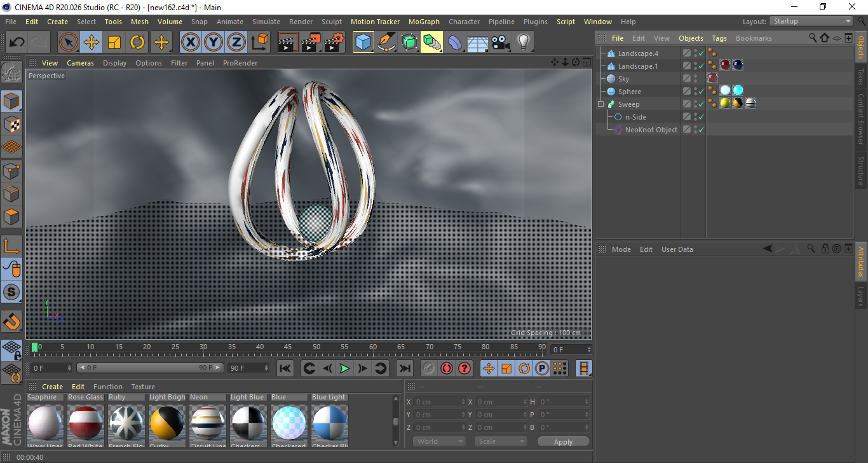Viewport: 868px width, 463px height.
Task: Click the X position input field
Action: 439,402
